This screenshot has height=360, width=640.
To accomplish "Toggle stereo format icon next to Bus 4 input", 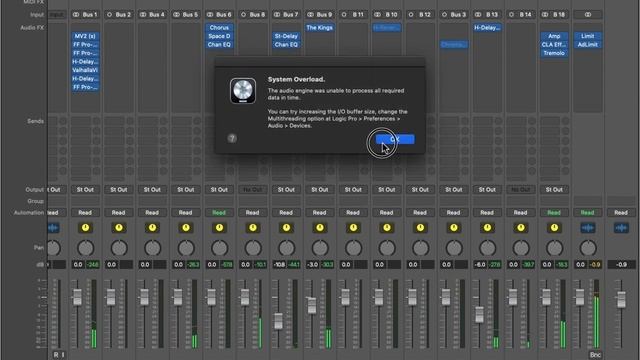I will (142, 15).
